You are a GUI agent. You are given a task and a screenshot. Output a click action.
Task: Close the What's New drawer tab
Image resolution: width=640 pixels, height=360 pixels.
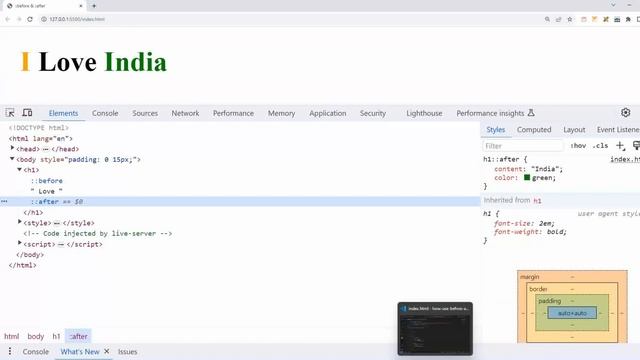click(107, 351)
